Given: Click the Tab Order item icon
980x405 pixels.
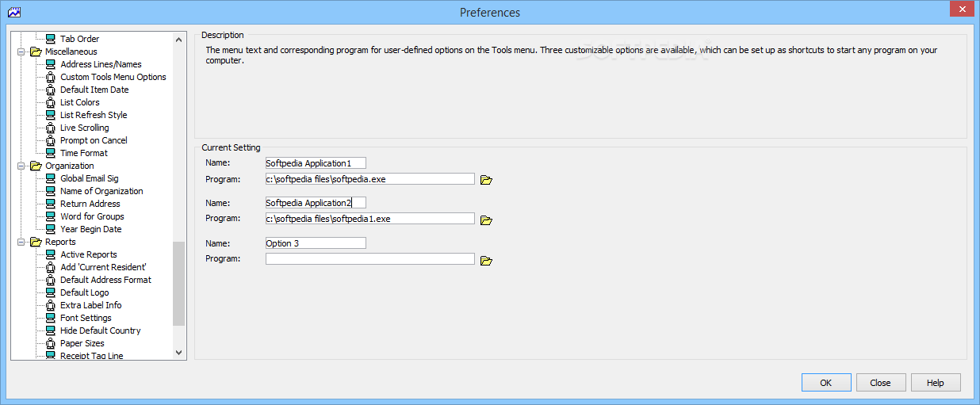Looking at the screenshot, I should click(51, 39).
